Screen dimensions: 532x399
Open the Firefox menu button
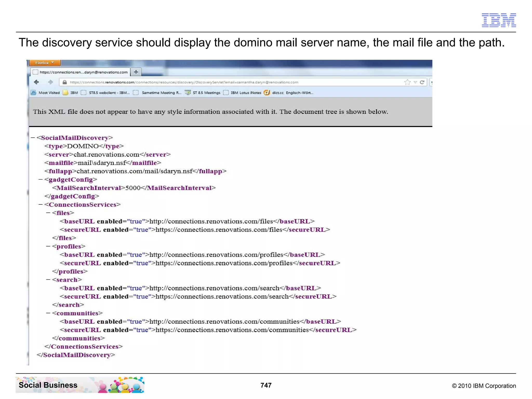[x=45, y=63]
